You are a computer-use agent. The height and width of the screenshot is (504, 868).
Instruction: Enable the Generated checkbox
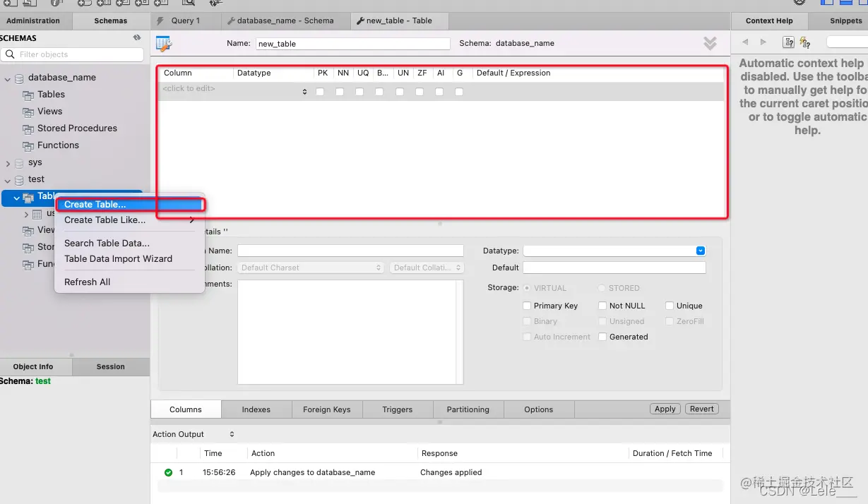click(x=602, y=337)
